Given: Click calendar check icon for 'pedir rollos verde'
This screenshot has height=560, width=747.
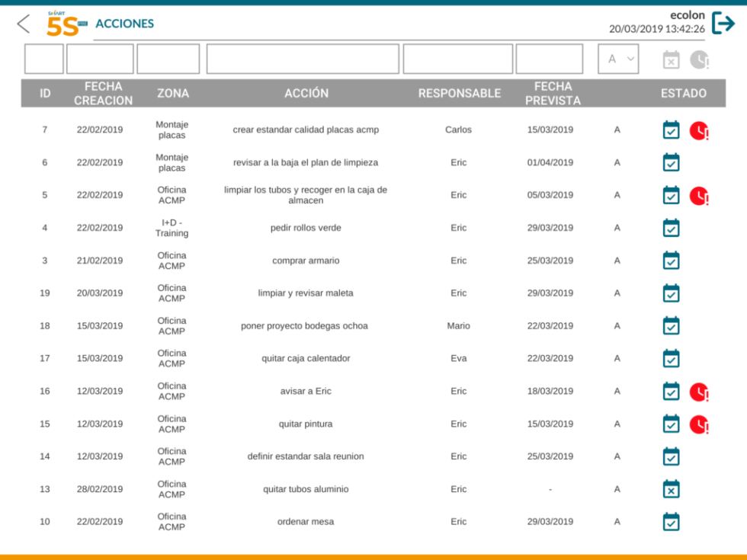Looking at the screenshot, I should tap(671, 228).
